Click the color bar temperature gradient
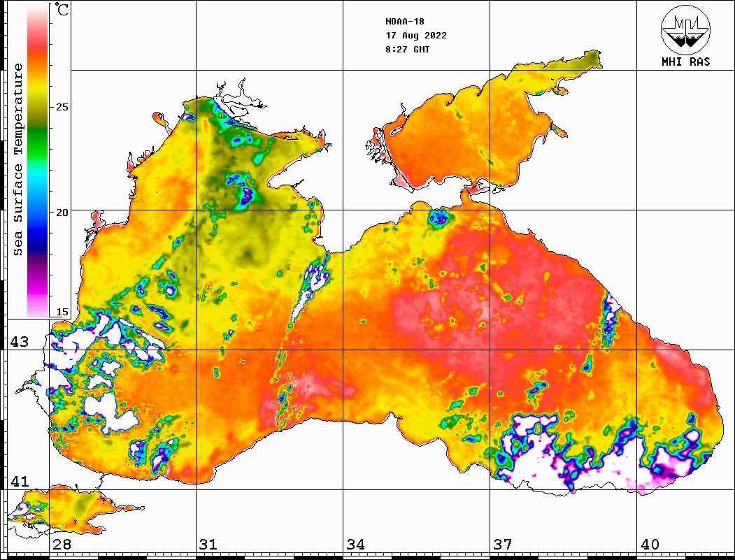The image size is (735, 560). tap(38, 161)
